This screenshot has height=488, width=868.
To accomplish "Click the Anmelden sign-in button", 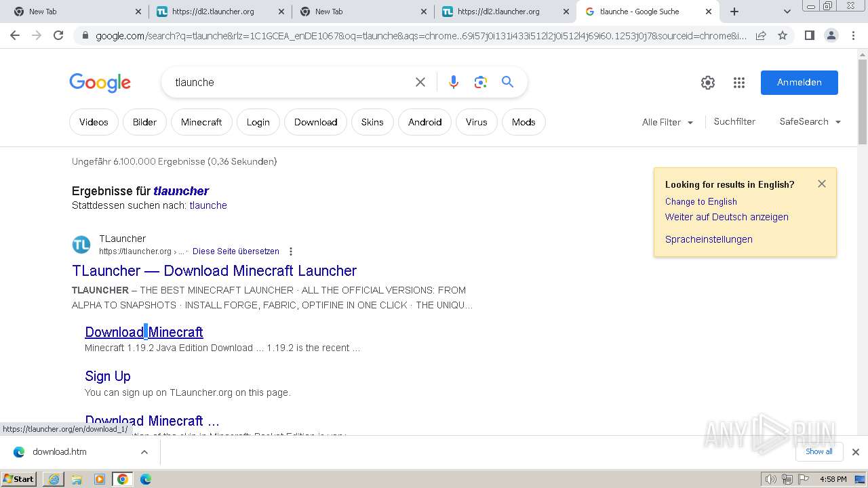I will point(800,83).
